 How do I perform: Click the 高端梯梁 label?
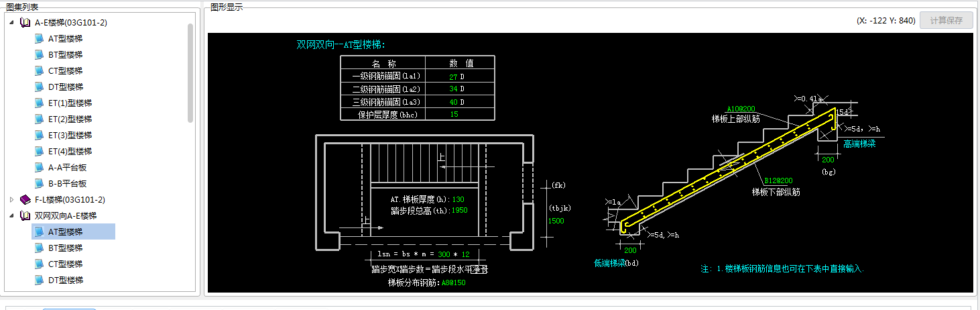(x=859, y=144)
